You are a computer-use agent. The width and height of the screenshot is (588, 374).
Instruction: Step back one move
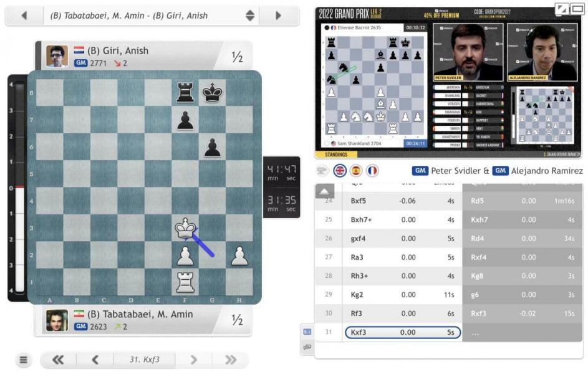(95, 360)
